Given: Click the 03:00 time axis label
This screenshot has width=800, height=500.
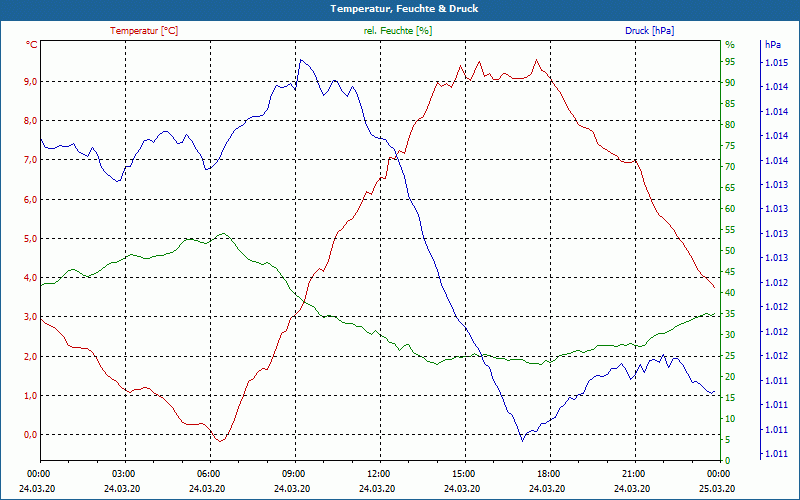Looking at the screenshot, I should click(123, 474).
